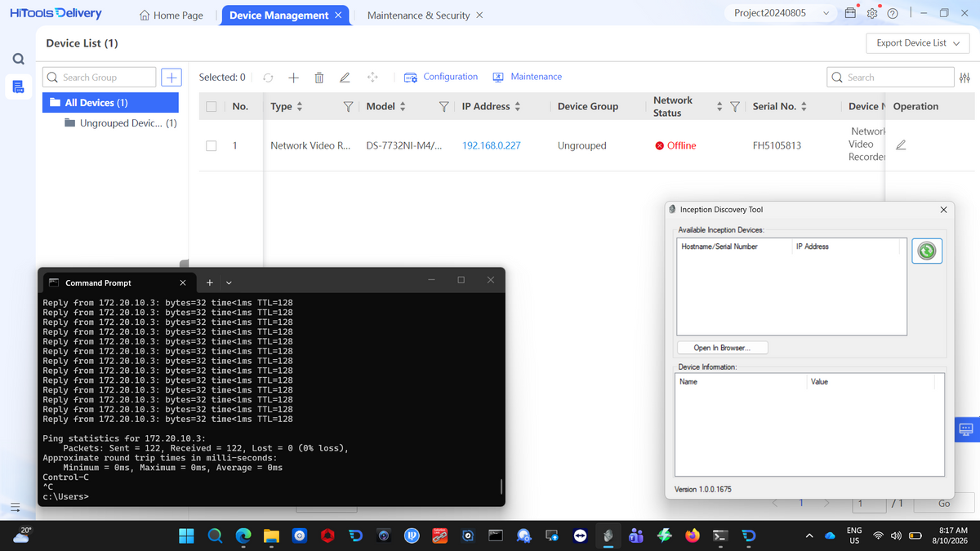Open Microsoft Edge from the taskbar
980x551 pixels.
244,535
